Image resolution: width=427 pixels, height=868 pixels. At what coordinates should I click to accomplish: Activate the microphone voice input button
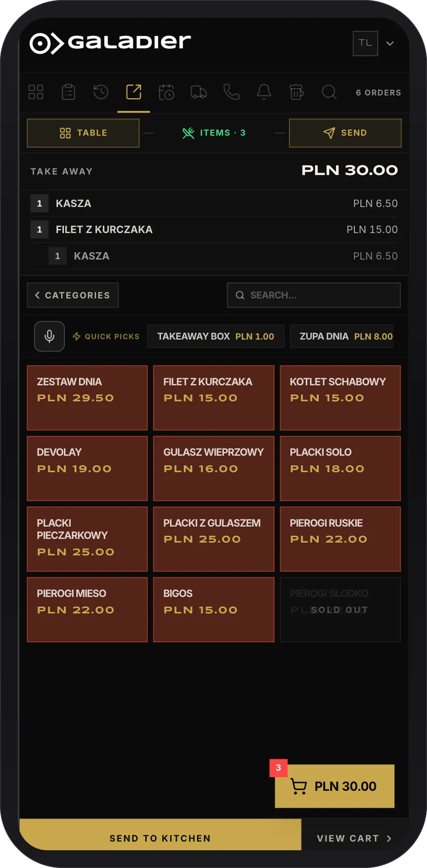pos(50,337)
